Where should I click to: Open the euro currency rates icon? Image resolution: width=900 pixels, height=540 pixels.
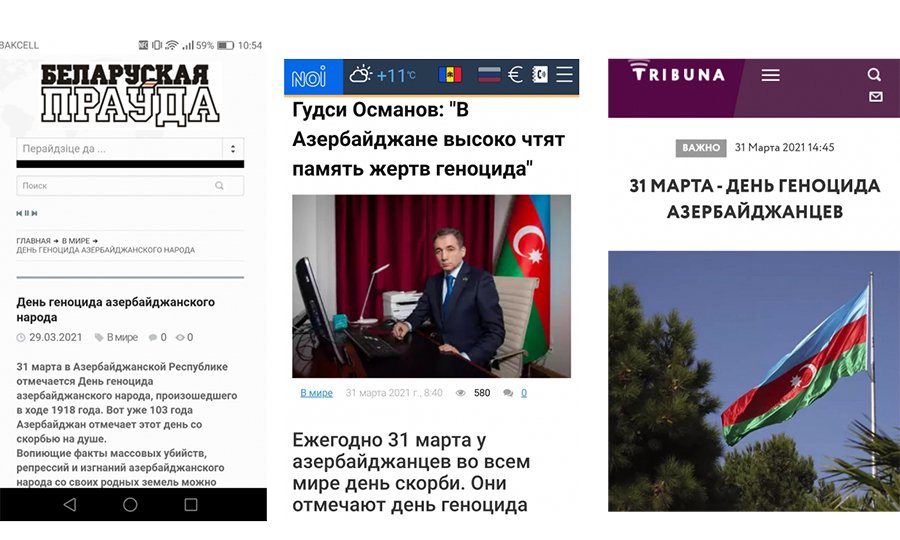tap(515, 75)
